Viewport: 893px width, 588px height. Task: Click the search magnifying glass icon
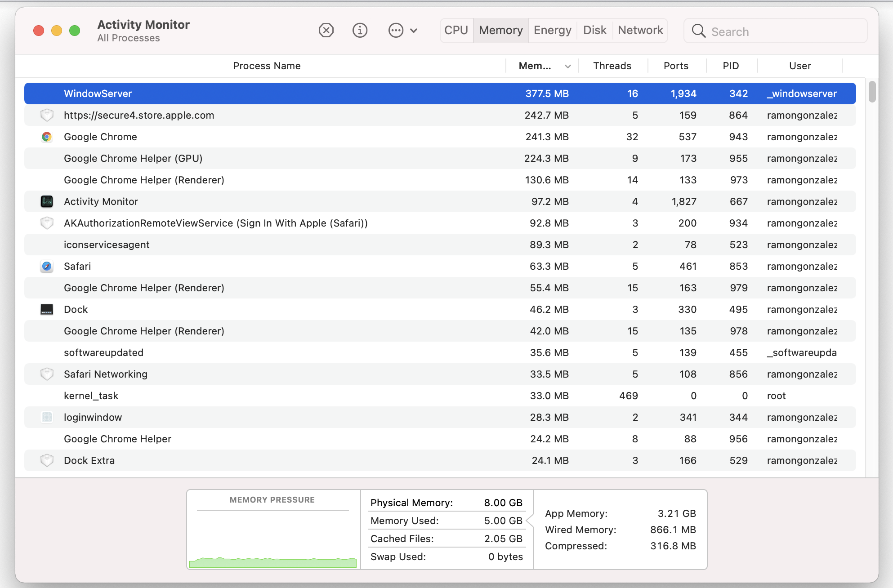(698, 31)
